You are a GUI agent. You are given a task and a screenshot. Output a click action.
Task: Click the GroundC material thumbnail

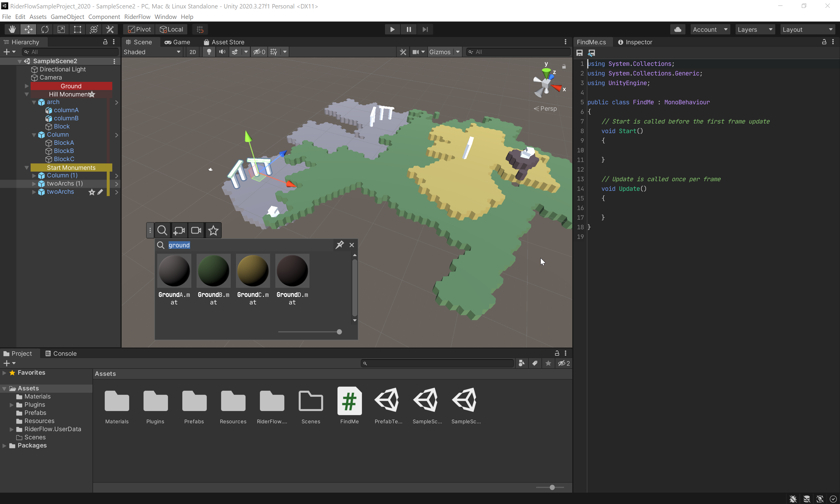(x=253, y=271)
